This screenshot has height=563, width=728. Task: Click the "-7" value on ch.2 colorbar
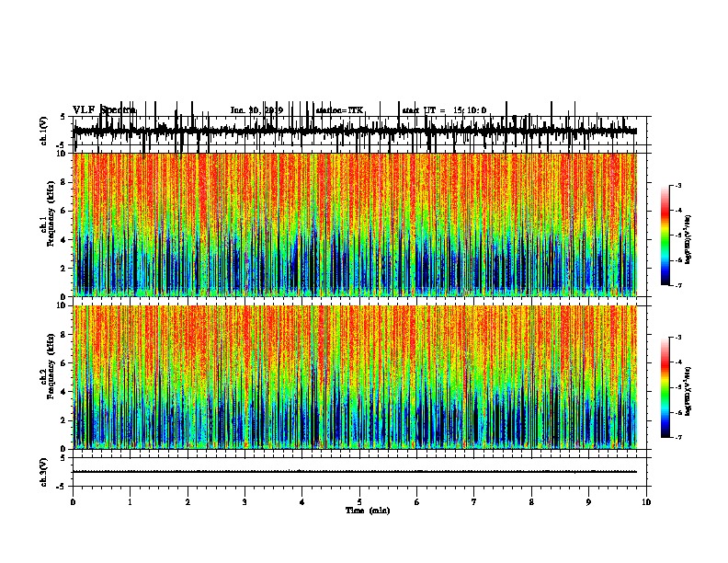point(678,437)
